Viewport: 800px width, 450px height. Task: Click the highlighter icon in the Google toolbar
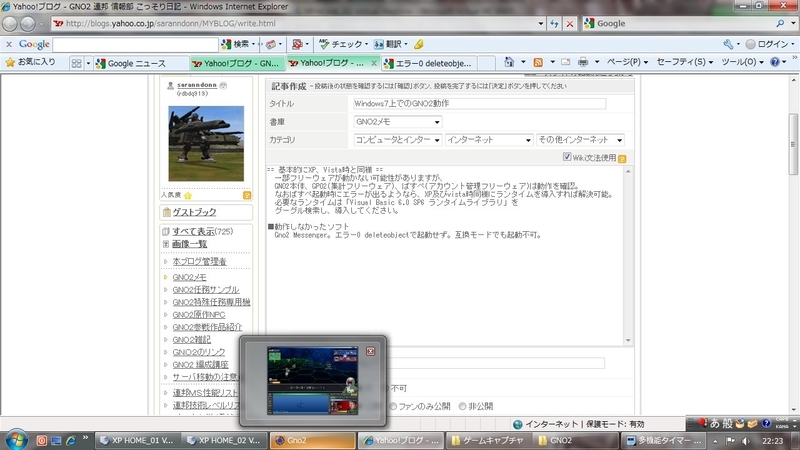[x=419, y=44]
